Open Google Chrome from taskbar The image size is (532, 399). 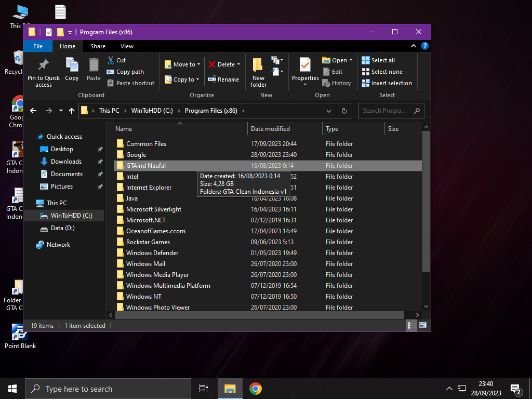tap(256, 389)
